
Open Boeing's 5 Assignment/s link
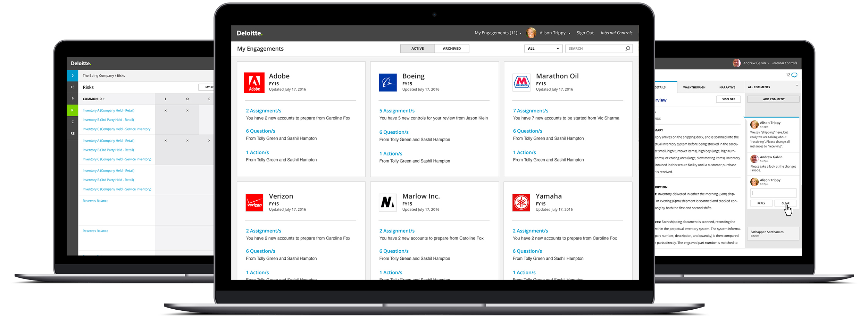pyautogui.click(x=397, y=111)
